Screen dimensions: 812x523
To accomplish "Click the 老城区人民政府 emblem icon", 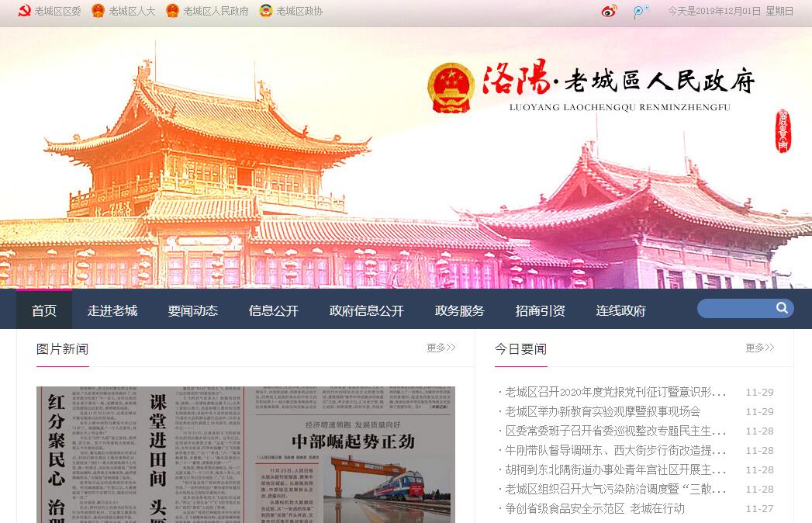I will 172,11.
